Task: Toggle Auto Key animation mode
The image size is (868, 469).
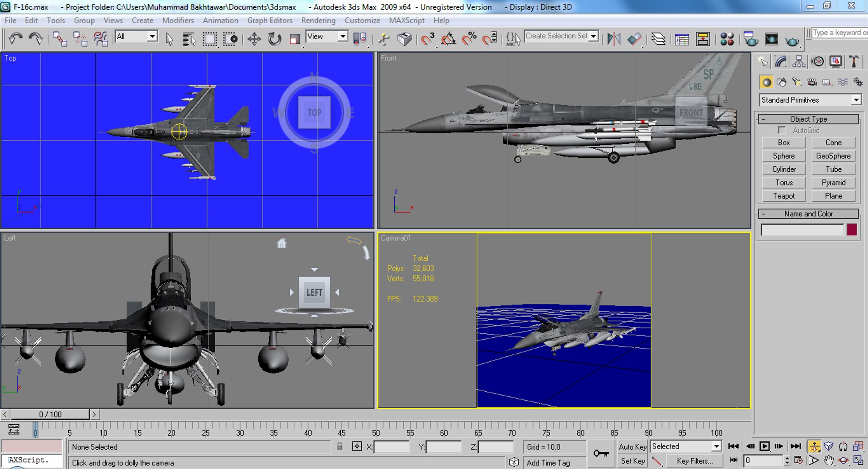Action: (632, 447)
